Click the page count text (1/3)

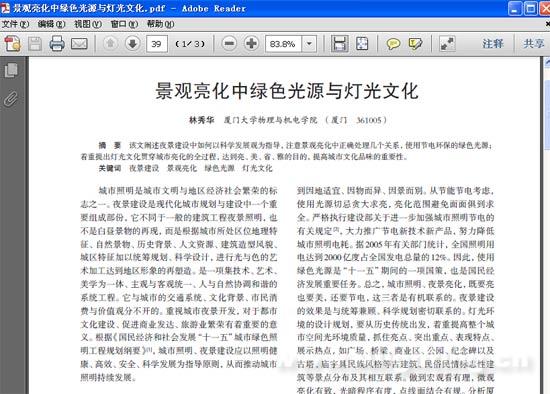point(190,44)
